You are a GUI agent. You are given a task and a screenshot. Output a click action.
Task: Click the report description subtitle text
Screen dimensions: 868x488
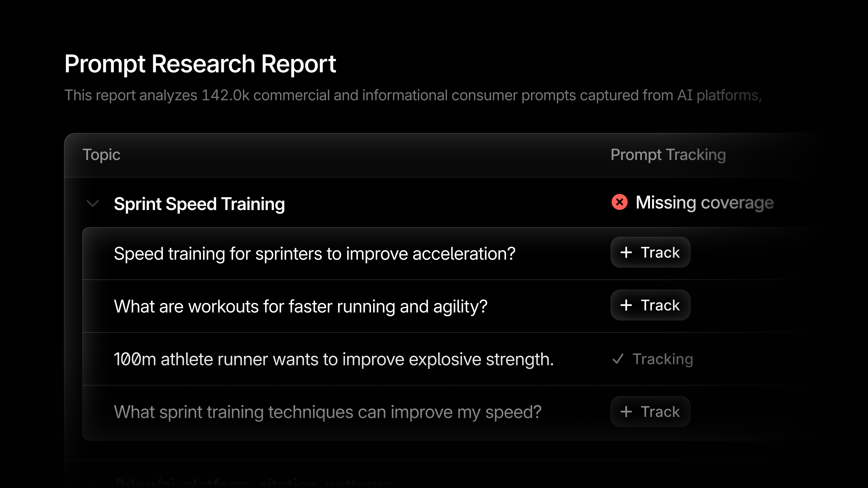tap(413, 95)
